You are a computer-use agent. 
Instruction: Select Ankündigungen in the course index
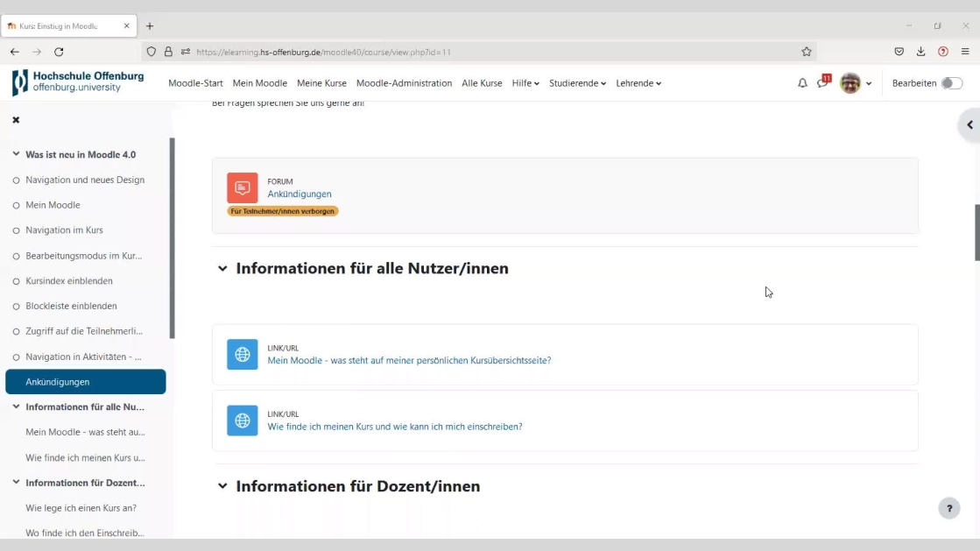(86, 382)
